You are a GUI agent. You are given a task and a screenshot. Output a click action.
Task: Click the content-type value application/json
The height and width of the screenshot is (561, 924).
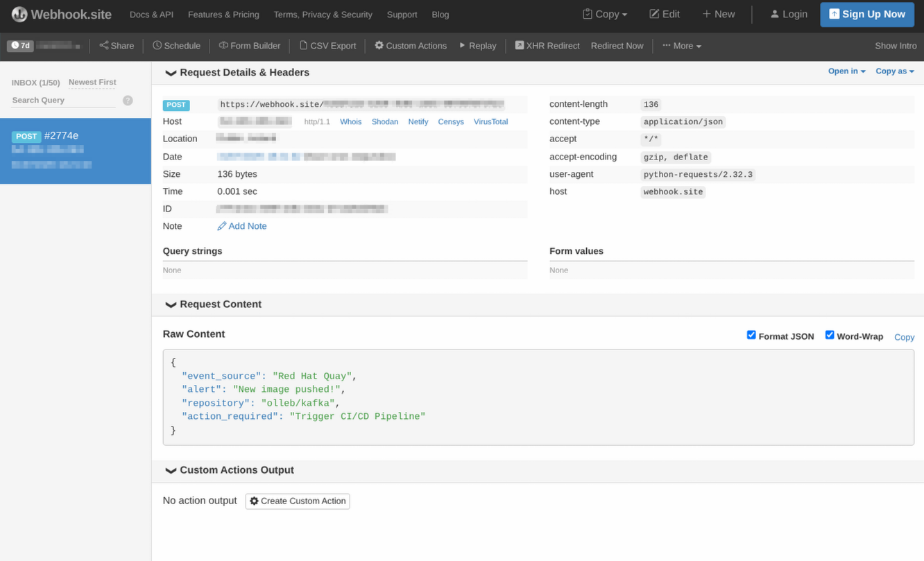coord(683,122)
